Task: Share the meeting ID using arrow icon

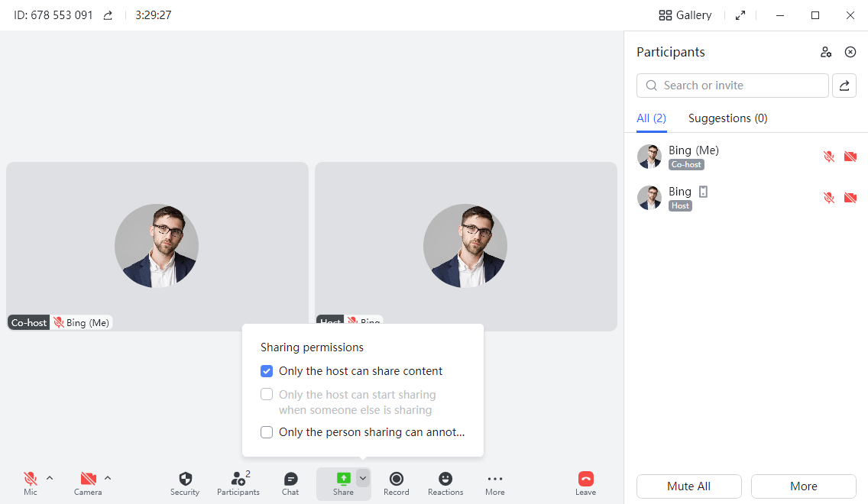Action: pyautogui.click(x=108, y=15)
